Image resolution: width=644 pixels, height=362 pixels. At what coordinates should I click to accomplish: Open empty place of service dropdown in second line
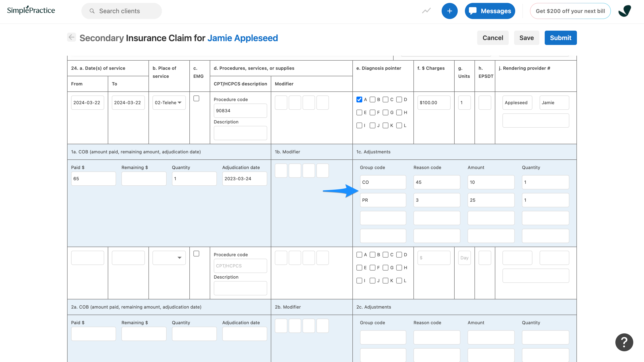[169, 258]
